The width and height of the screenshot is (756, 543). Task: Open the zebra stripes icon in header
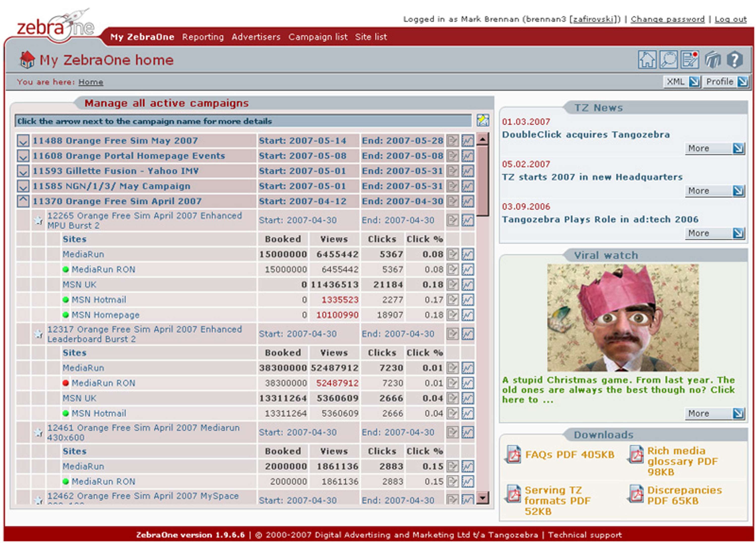tap(713, 60)
